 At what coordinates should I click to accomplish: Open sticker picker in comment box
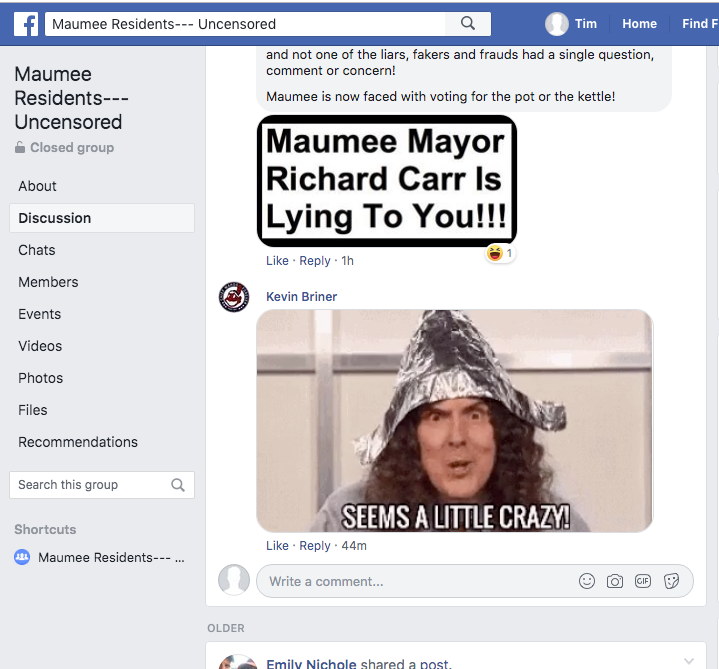point(672,581)
